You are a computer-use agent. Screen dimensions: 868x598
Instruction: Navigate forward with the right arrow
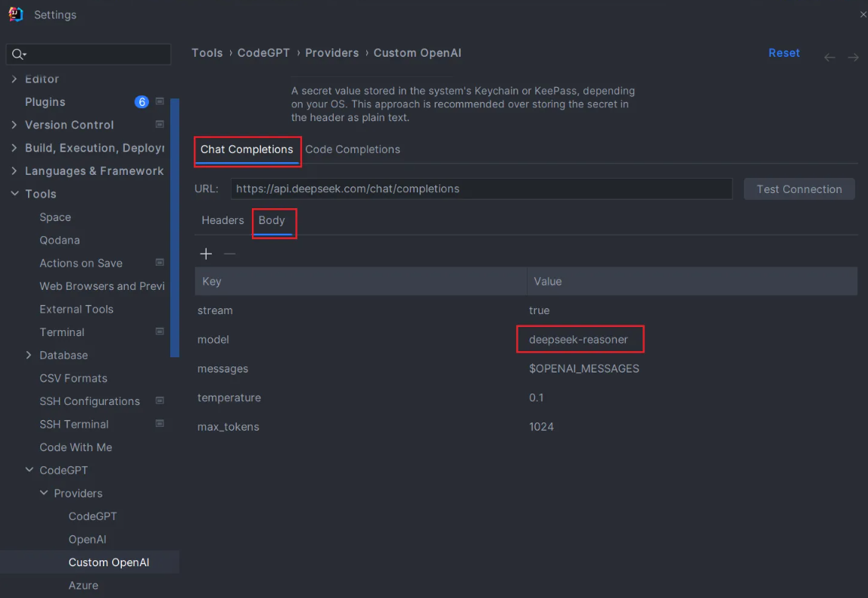[x=853, y=58]
